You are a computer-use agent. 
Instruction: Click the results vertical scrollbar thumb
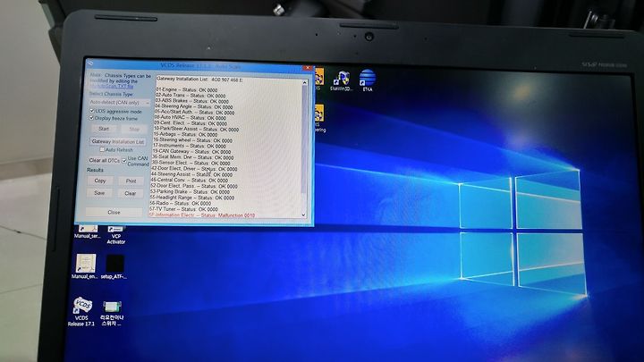pos(304,139)
